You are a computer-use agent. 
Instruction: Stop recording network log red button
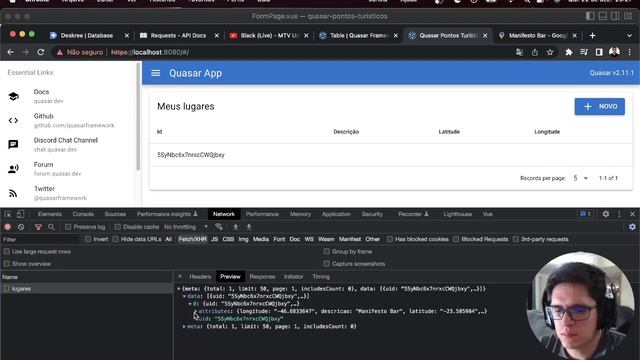click(7, 227)
